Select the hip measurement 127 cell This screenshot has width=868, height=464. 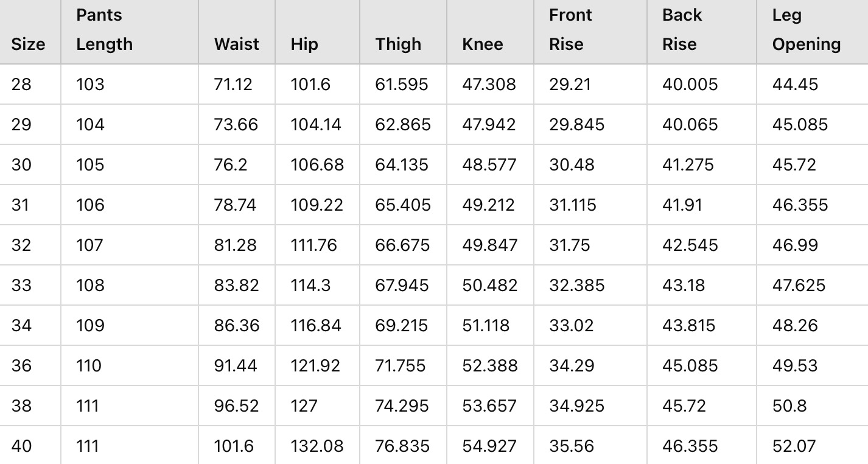tap(304, 406)
